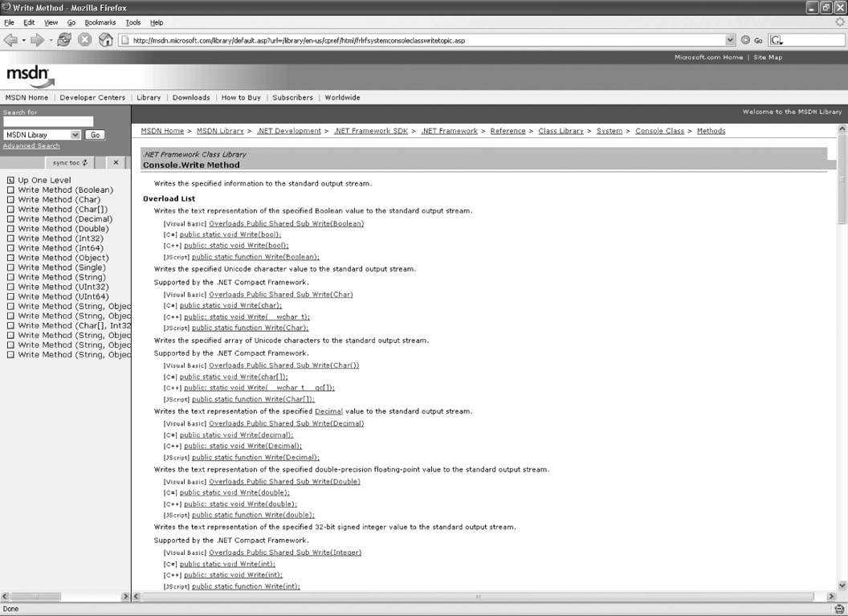Viewport: 848px width, 616px height.
Task: Open the Forward button history dropdown arrow
Action: (51, 41)
